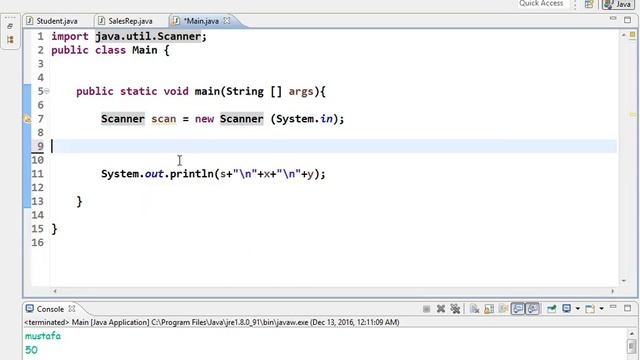Select the *Main.java editor tab
Screen dimensions: 640x360
pos(201,21)
